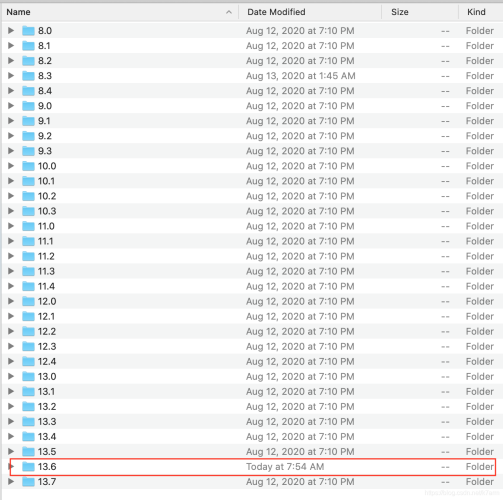Click the 11.0 folder icon
The height and width of the screenshot is (500, 503).
28,226
